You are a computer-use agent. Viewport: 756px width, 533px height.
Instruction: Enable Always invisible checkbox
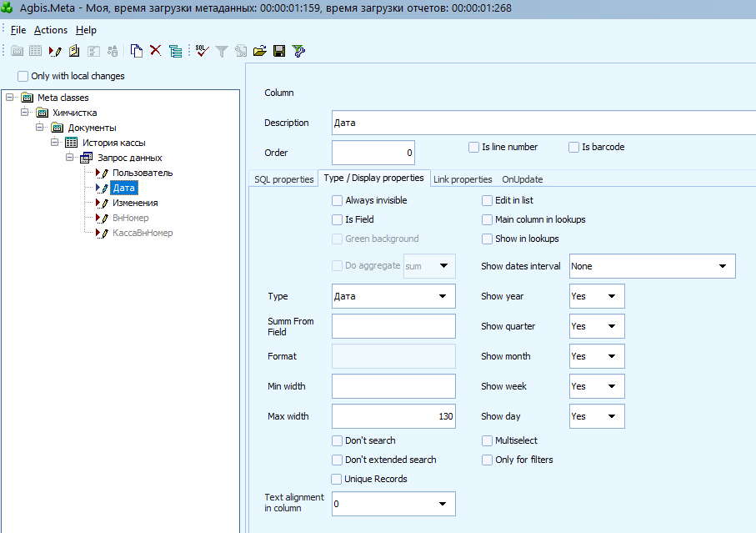[x=337, y=200]
